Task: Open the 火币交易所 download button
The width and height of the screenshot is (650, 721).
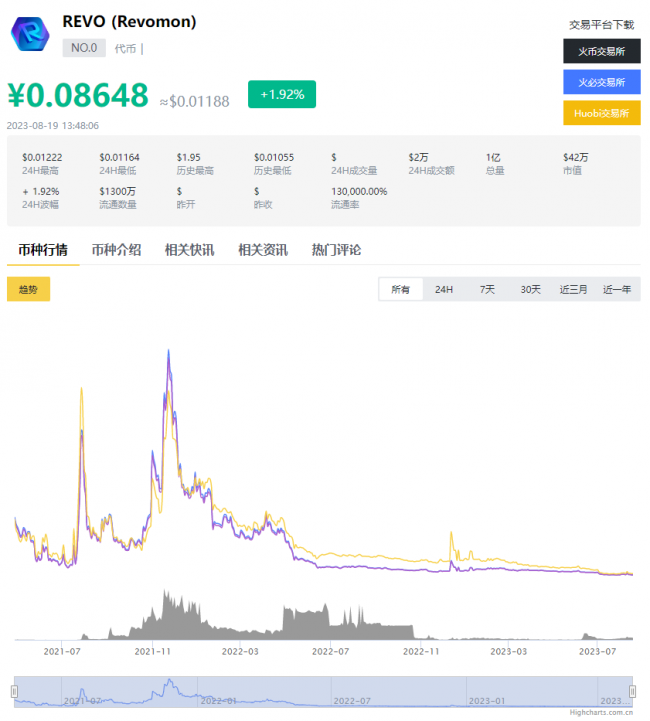Action: [602, 51]
